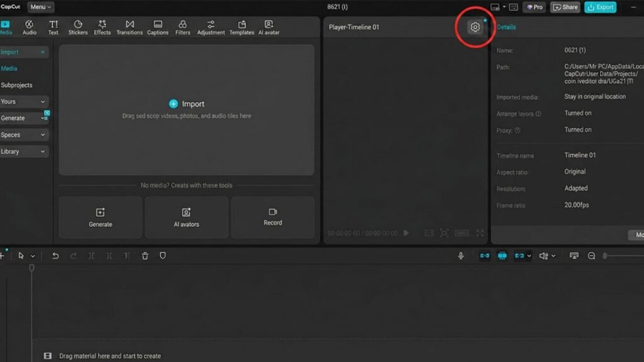Click the timeline playhead marker
644x362 pixels.
click(x=31, y=268)
